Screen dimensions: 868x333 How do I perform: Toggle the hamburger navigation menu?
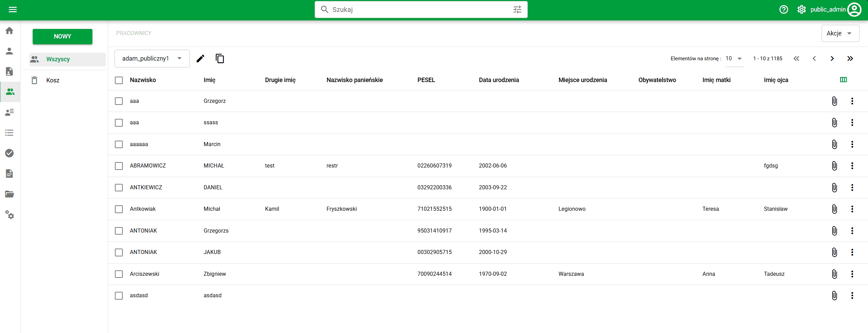[13, 10]
